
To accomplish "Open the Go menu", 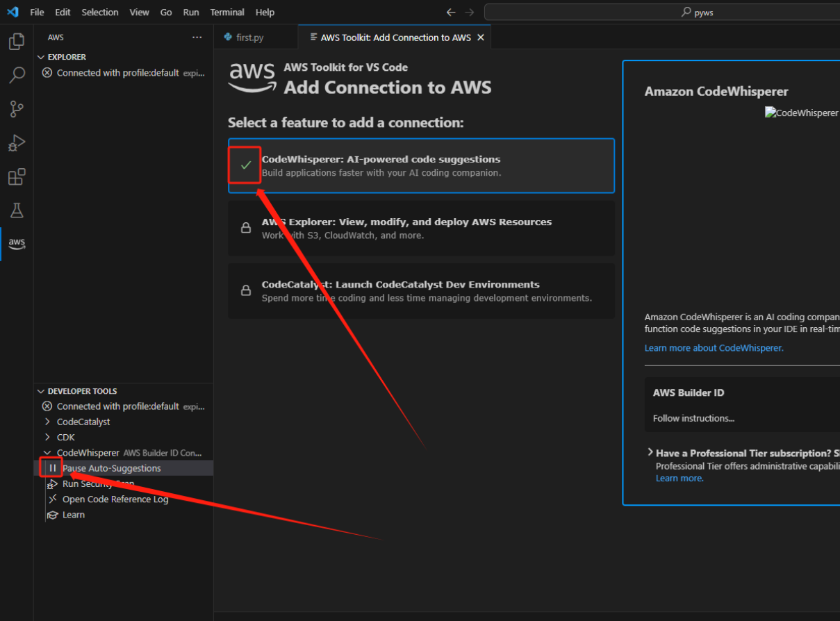I will [166, 12].
